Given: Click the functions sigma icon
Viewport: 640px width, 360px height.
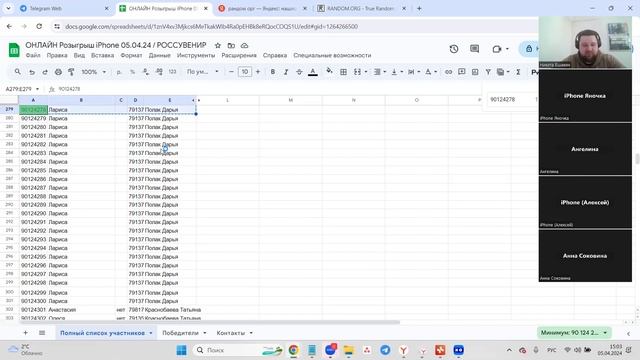Looking at the screenshot, I should point(518,72).
